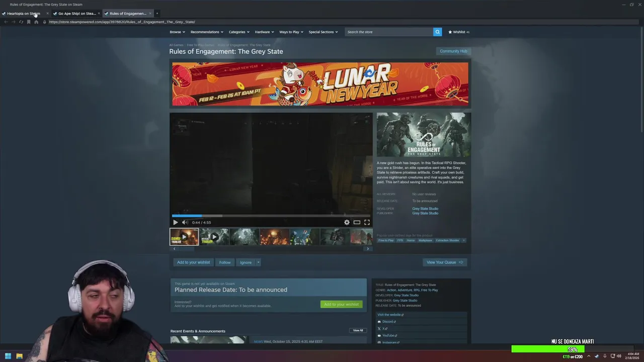Open Windows Start menu
The height and width of the screenshot is (362, 644).
tap(8, 356)
